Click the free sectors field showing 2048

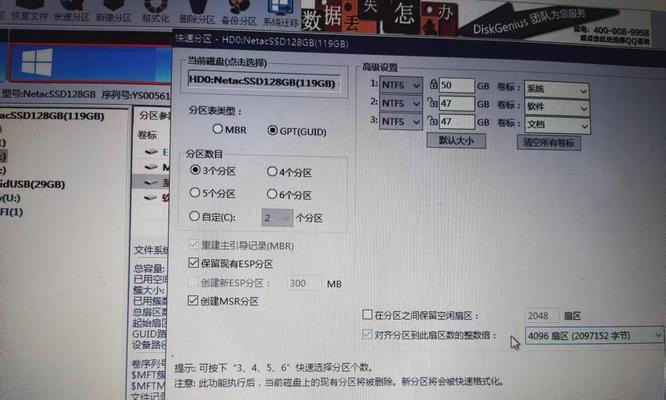[x=542, y=315]
